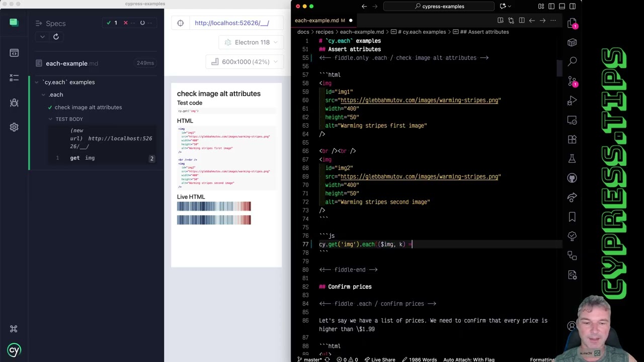
Task: Open the first warming-stripes.png link at line 60
Action: coord(419,100)
